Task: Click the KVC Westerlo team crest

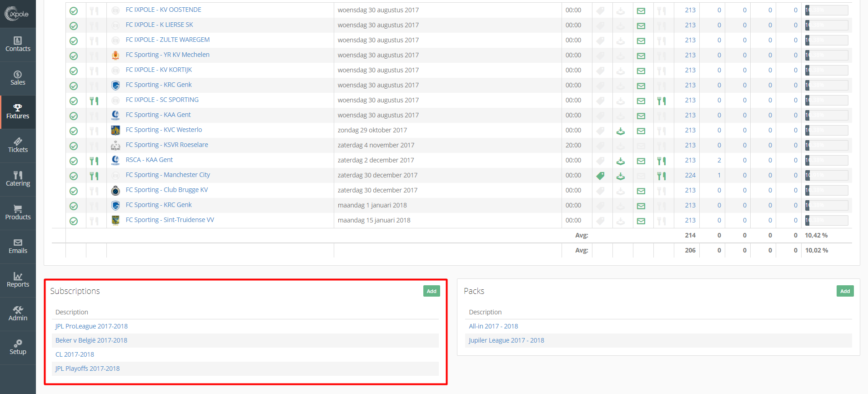Action: 115,130
